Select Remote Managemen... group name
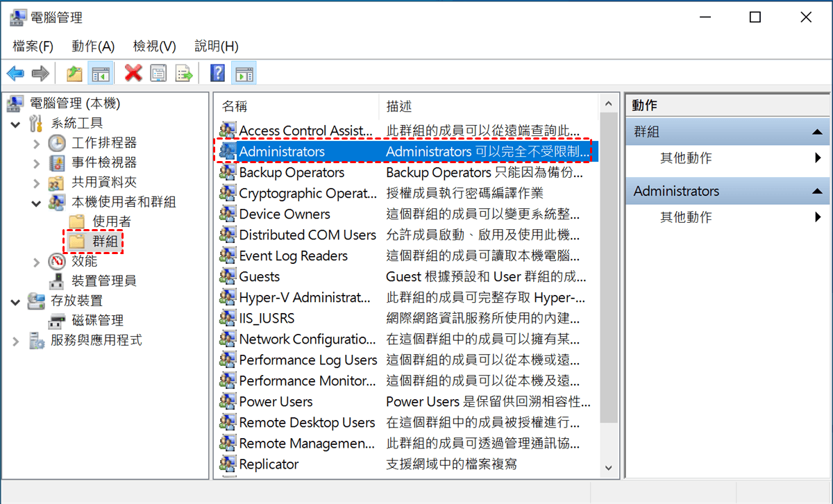The image size is (833, 504). pyautogui.click(x=307, y=443)
